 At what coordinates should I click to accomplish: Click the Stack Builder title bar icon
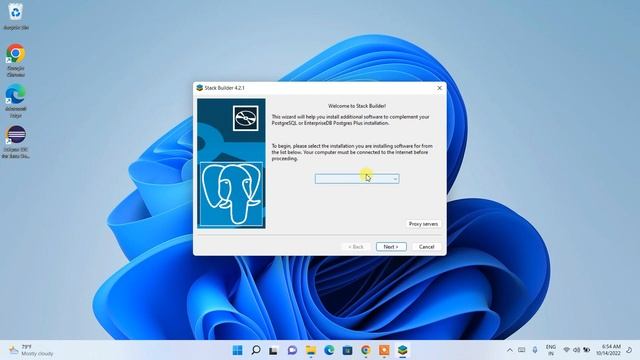click(x=200, y=88)
